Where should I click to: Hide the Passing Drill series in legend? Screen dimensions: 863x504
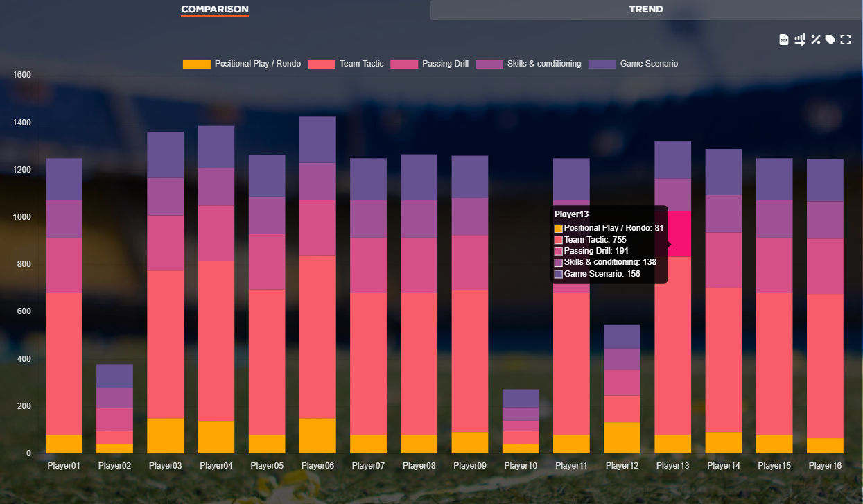[445, 64]
